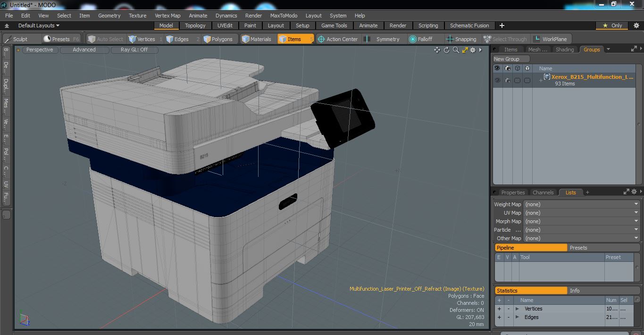The image size is (644, 335).
Task: Open the Weight Map dropdown
Action: point(581,204)
